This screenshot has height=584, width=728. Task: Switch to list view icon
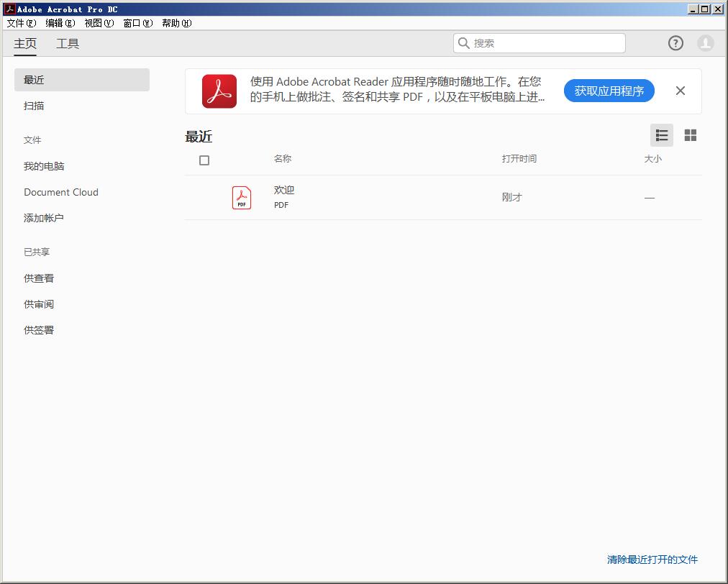coord(662,135)
